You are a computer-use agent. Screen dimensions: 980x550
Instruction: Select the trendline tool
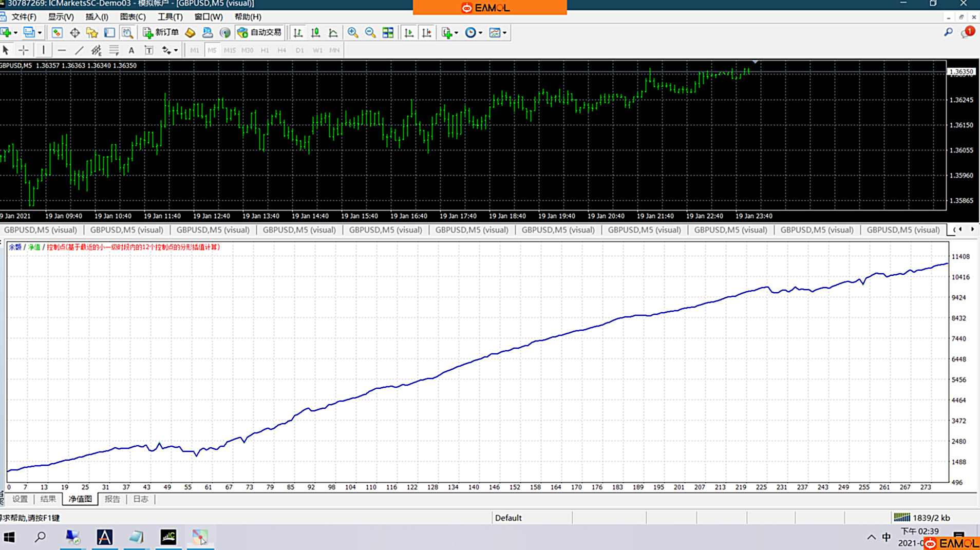pyautogui.click(x=79, y=50)
